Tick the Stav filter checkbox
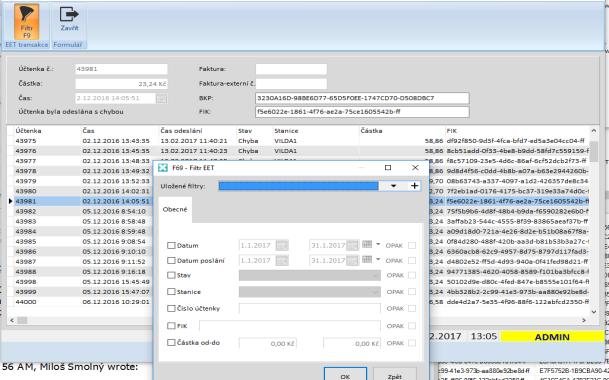 pos(171,275)
